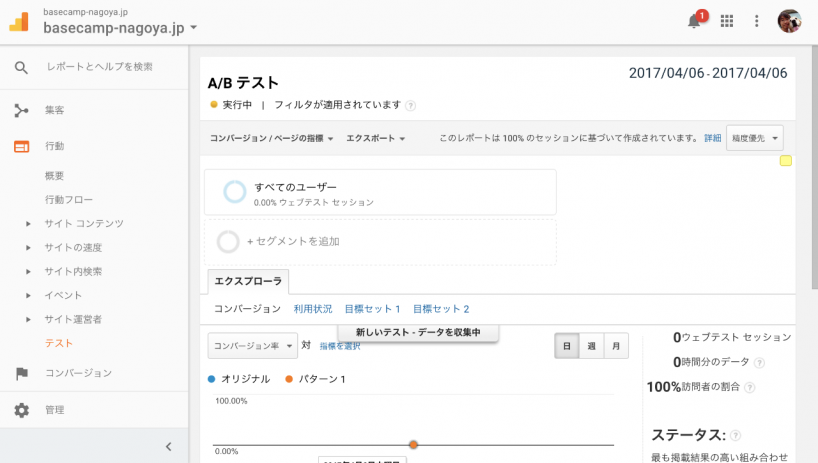Switch to the 利用状況 tab
Image resolution: width=818 pixels, height=463 pixels.
313,309
